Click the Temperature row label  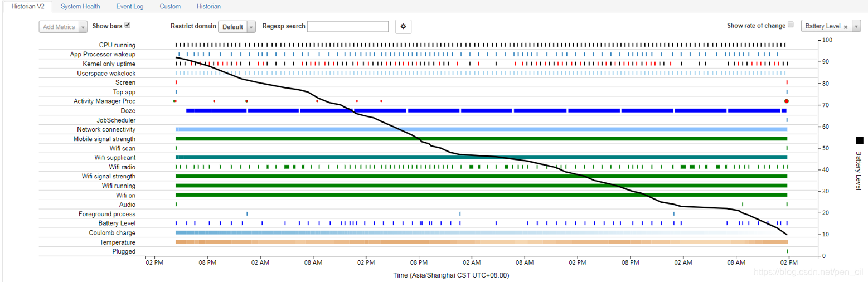(x=118, y=243)
